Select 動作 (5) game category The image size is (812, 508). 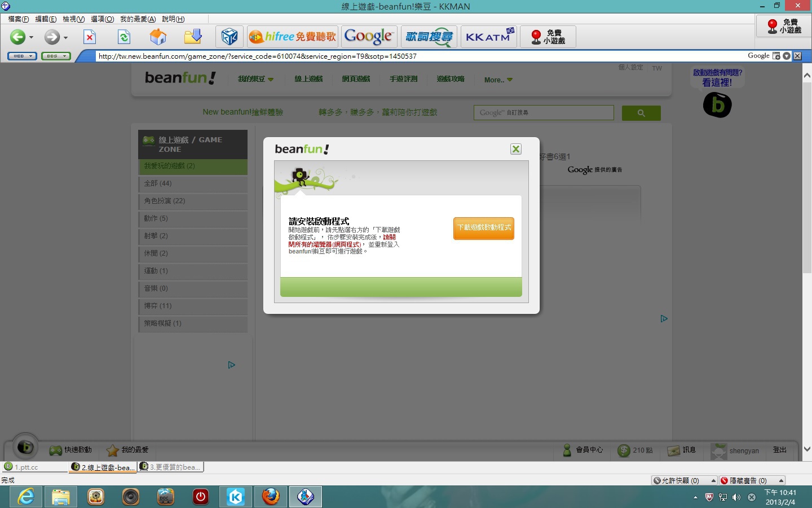(193, 219)
